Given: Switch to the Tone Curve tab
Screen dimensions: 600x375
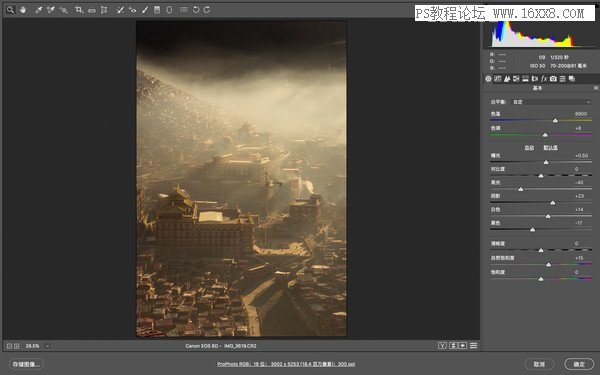Looking at the screenshot, I should [x=497, y=79].
